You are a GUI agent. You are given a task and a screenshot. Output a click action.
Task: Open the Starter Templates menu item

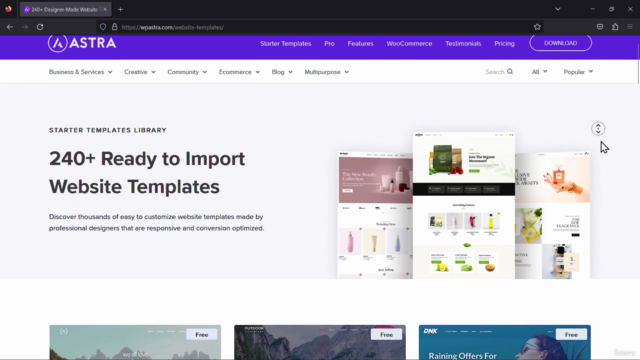[286, 43]
